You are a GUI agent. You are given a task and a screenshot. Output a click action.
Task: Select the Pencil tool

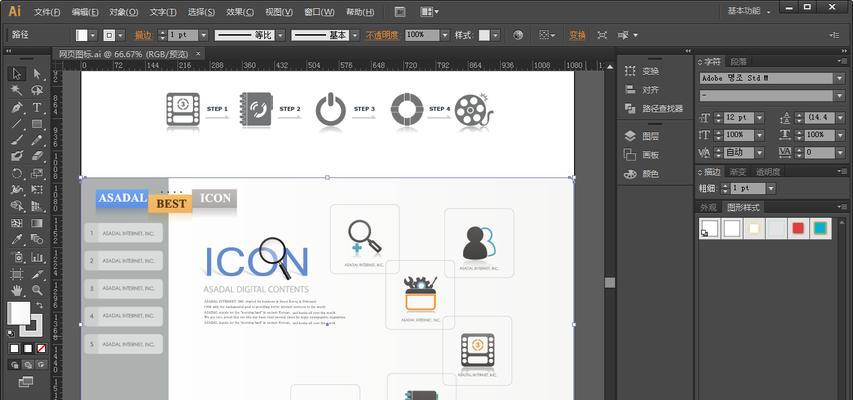tap(37, 140)
